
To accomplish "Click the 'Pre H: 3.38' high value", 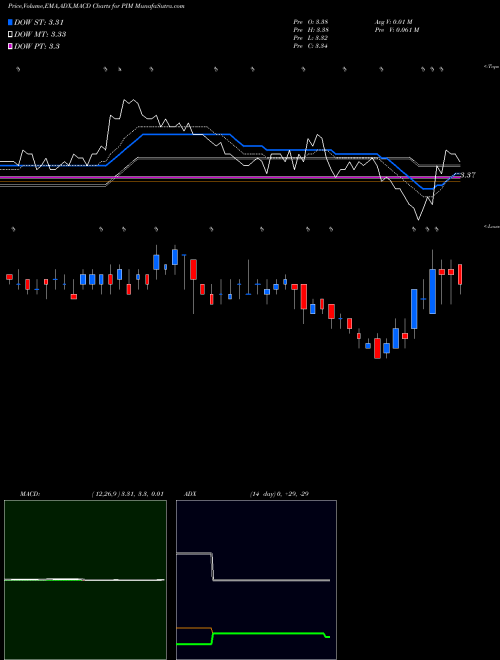I will 311,30.
